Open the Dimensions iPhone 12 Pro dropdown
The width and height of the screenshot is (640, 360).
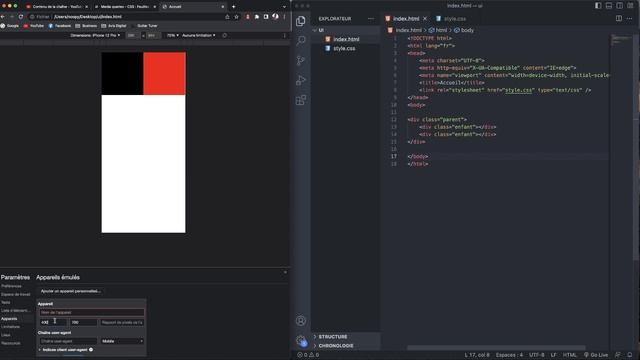coord(95,36)
